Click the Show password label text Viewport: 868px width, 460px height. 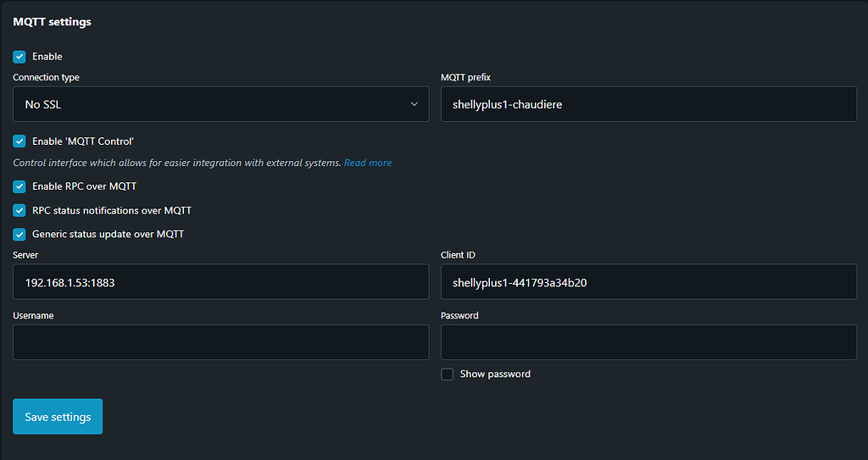point(495,374)
